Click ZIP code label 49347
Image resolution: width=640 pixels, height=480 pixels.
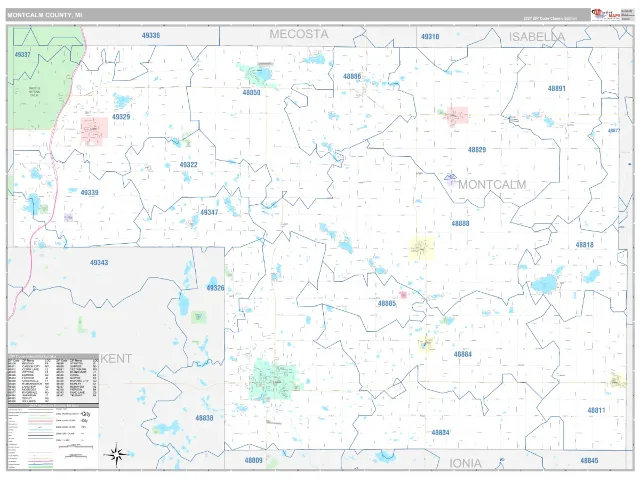click(209, 212)
